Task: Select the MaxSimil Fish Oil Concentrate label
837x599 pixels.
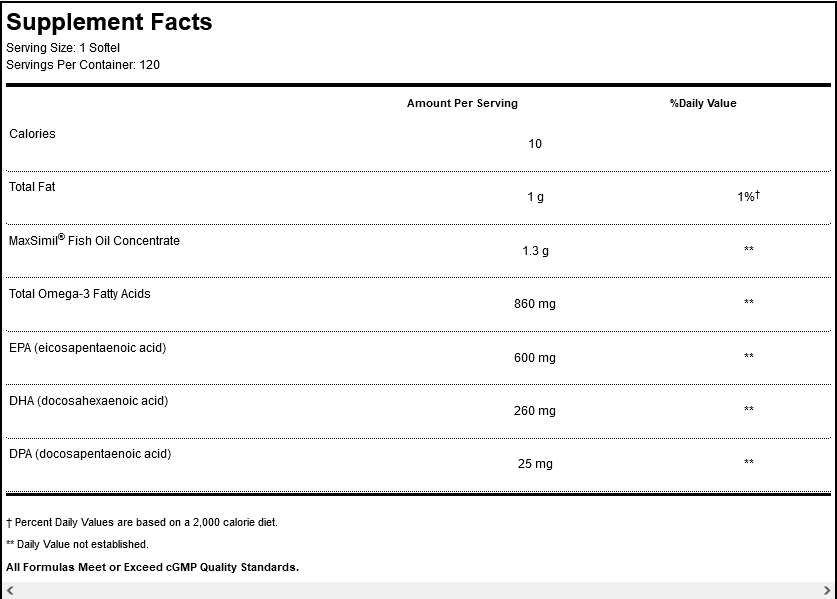Action: point(95,241)
